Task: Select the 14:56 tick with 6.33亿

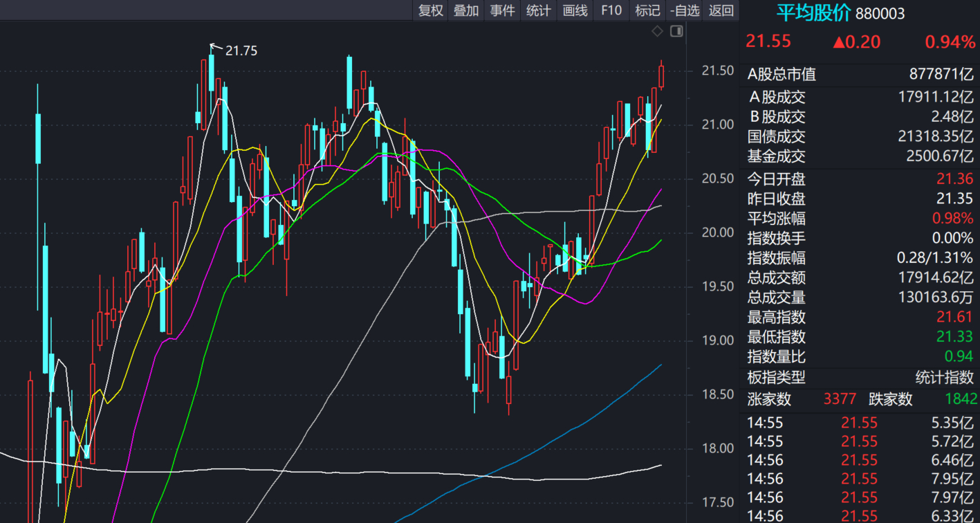Action: click(x=860, y=515)
